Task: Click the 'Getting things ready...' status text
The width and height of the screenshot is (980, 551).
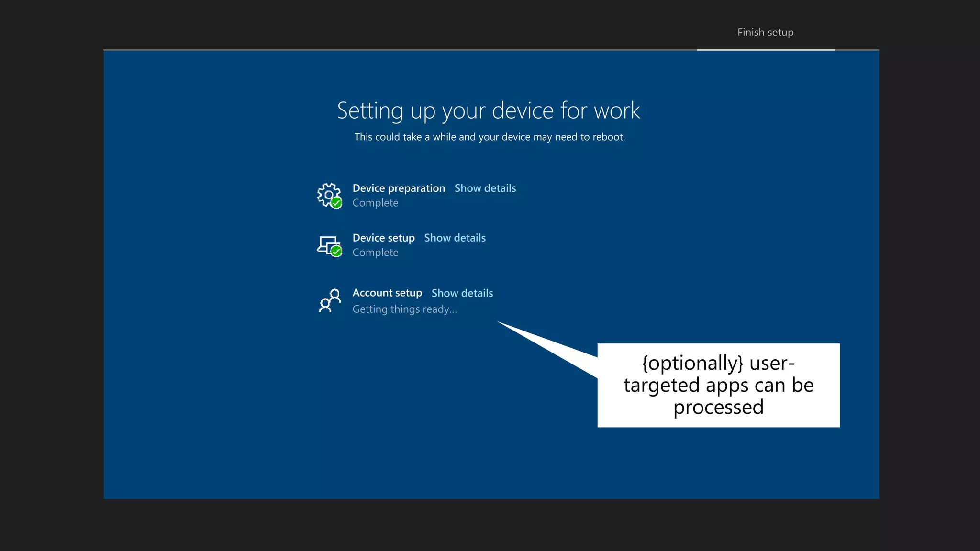Action: tap(404, 309)
